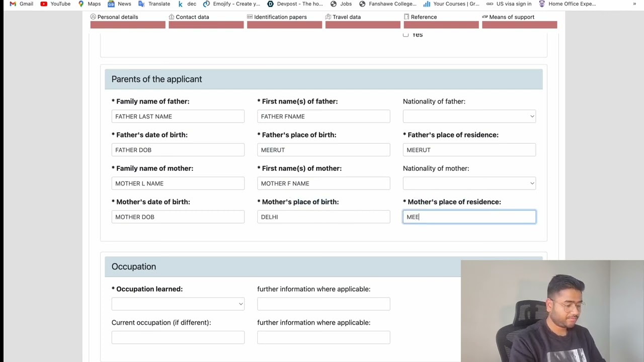Viewport: 644px width, 362px height.
Task: Click the Personal details tab icon
Action: coord(93,17)
